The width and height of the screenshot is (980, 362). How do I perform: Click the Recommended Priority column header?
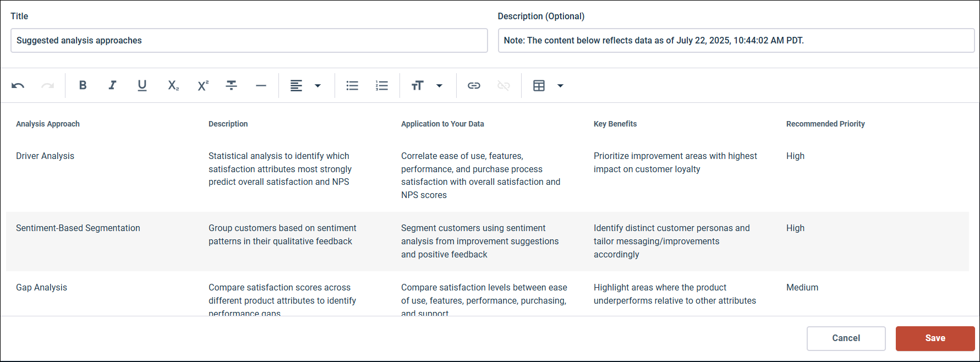pyautogui.click(x=825, y=124)
